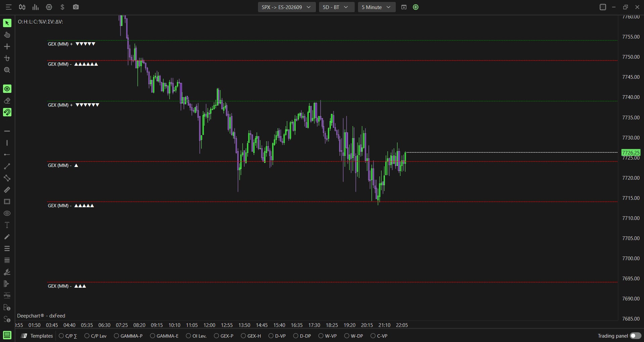Select the hand pan tool
The image size is (644, 342).
pyautogui.click(x=7, y=35)
